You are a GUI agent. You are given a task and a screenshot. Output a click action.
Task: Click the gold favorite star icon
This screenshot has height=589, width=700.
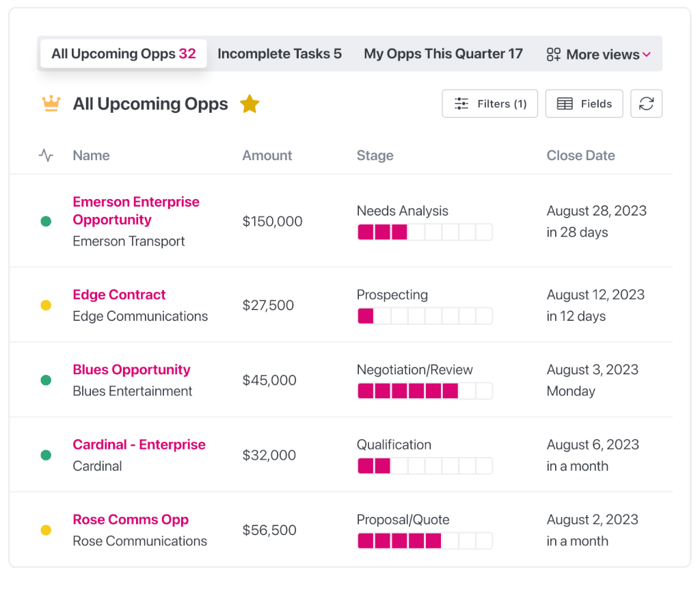tap(250, 104)
